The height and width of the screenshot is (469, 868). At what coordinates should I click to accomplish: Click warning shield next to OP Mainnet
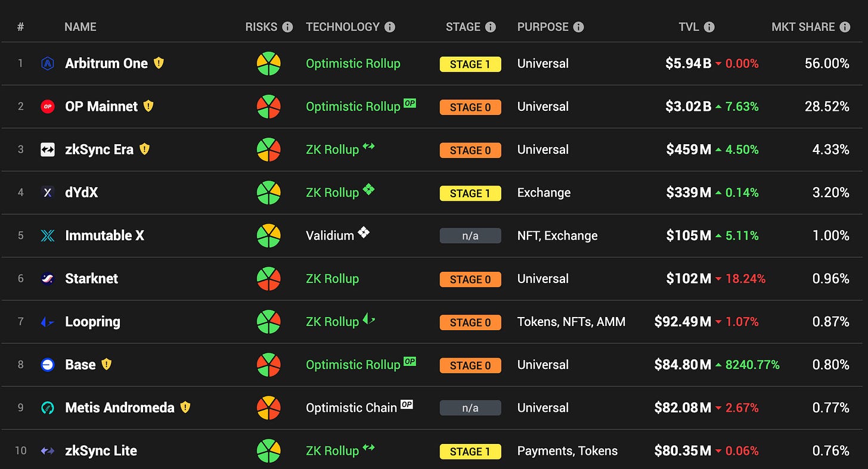pos(148,106)
